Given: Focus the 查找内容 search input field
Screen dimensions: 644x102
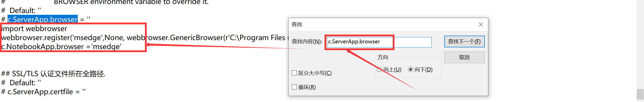Looking at the screenshot, I should [379, 42].
